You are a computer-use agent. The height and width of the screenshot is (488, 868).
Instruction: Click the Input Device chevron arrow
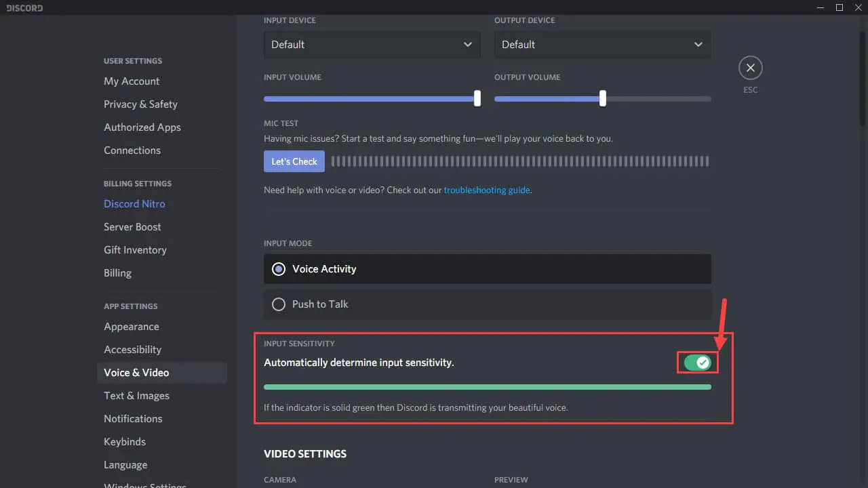click(x=468, y=45)
